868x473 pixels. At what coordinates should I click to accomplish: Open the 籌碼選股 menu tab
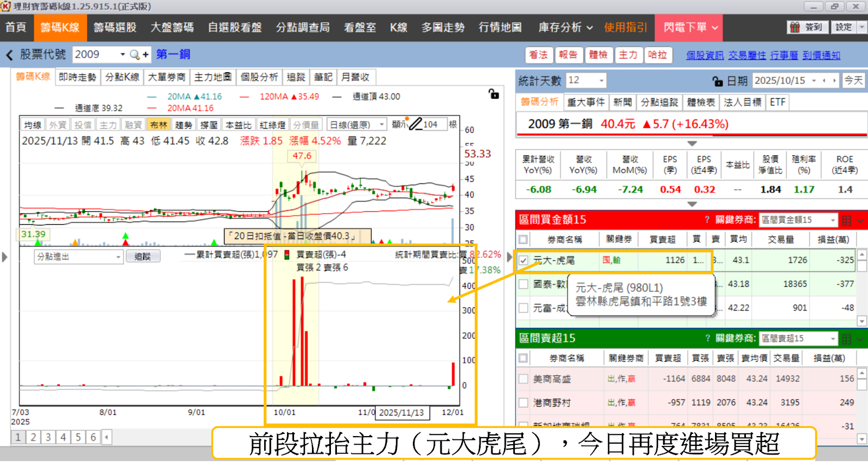tap(114, 27)
